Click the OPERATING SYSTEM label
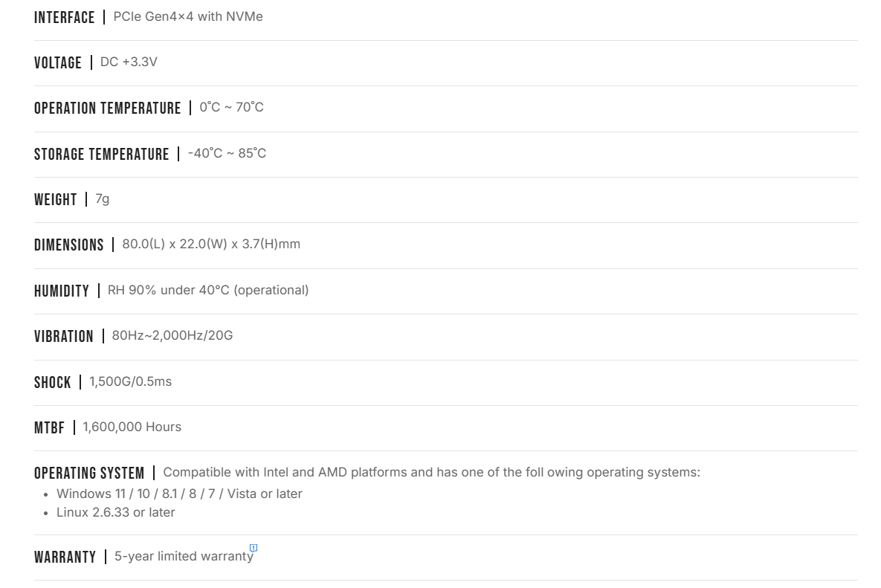 tap(89, 473)
